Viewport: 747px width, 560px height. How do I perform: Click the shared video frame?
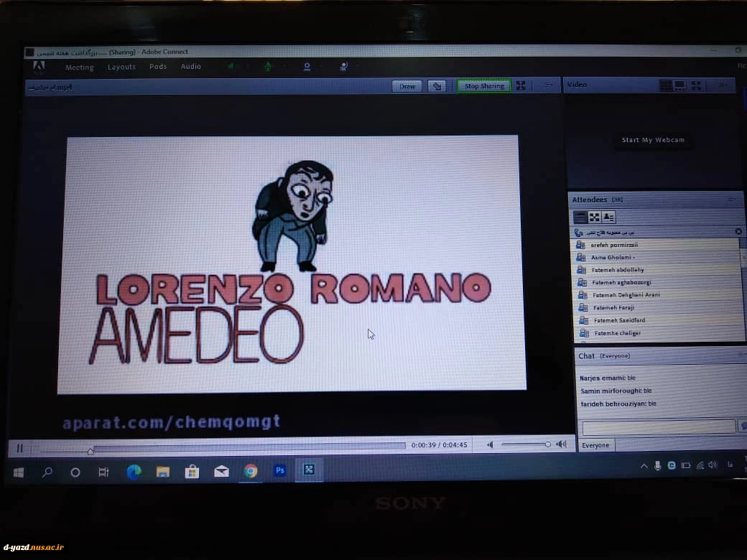(292, 264)
